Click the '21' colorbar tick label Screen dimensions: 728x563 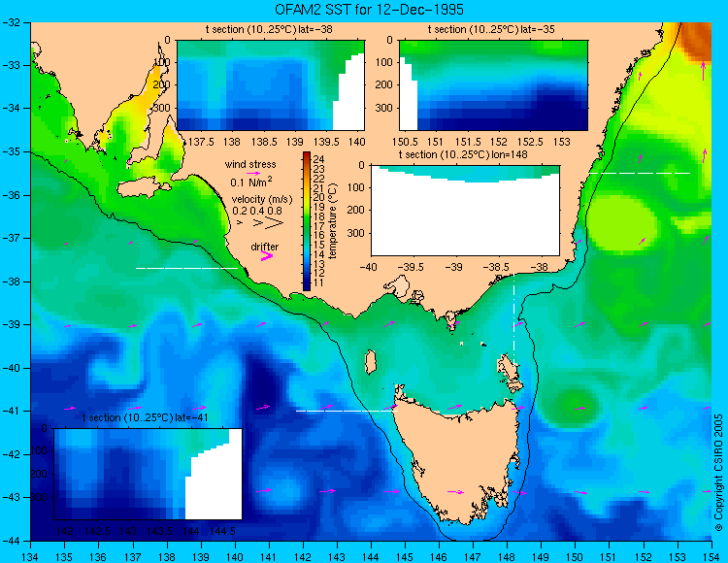click(319, 188)
